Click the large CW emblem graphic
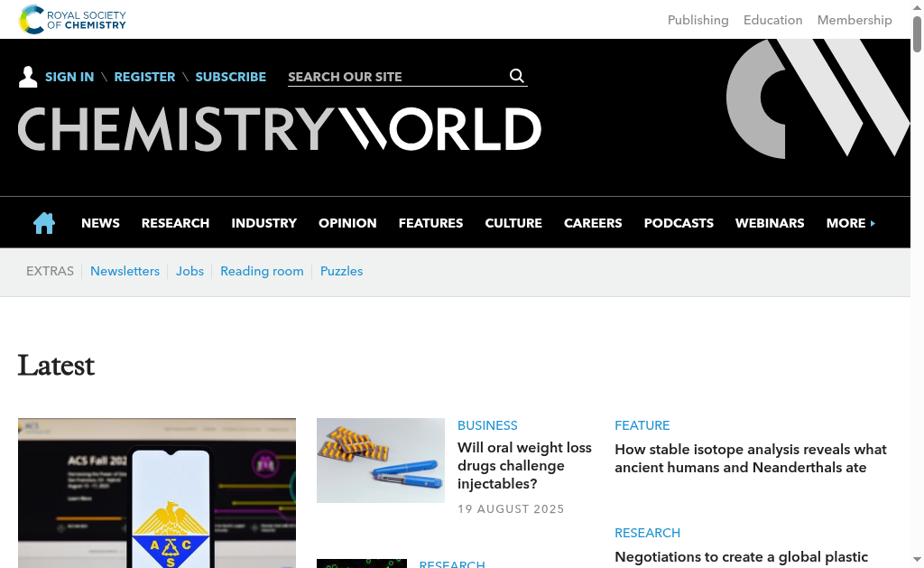The width and height of the screenshot is (924, 568). point(818,98)
